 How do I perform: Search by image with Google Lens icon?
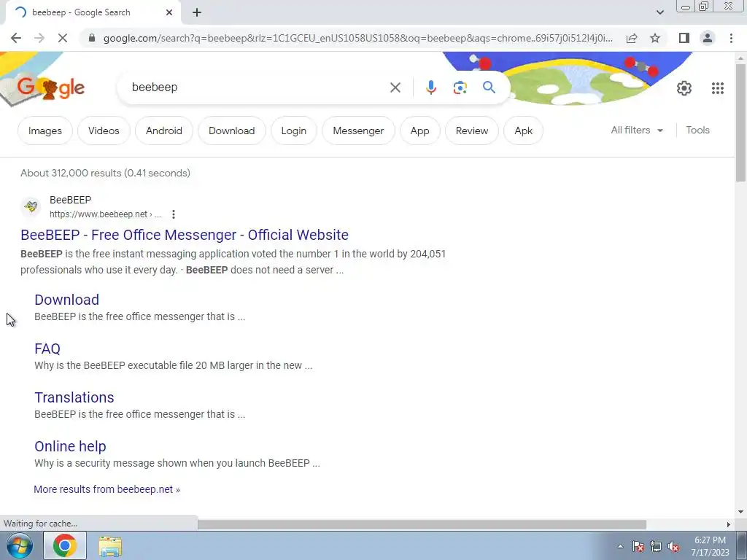point(460,87)
